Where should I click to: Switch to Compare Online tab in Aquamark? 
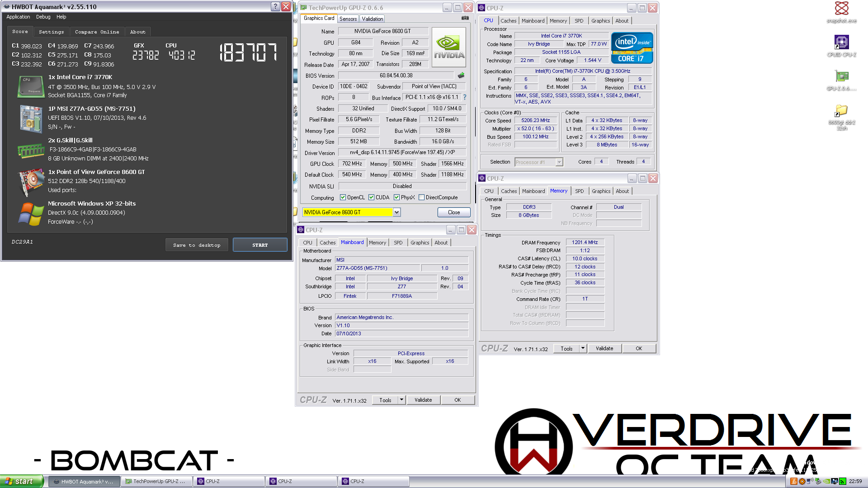[97, 32]
